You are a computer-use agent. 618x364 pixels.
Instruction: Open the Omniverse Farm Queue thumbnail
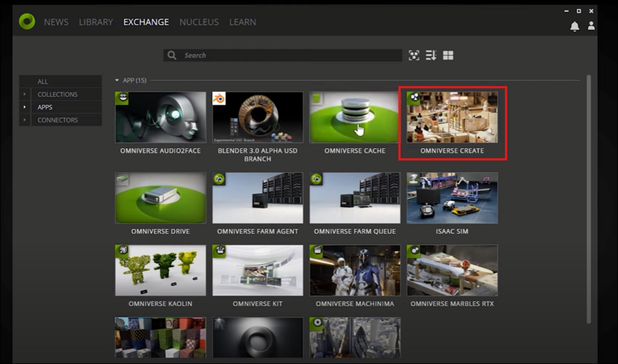pos(355,198)
